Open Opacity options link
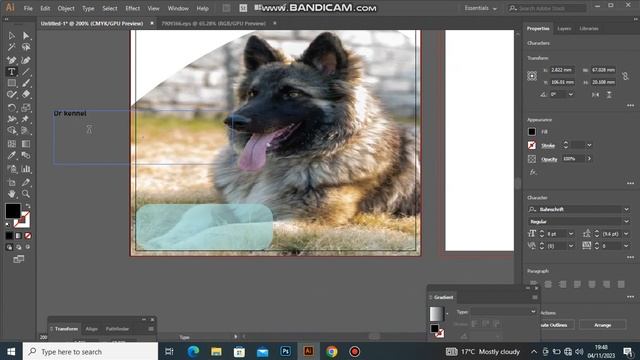 point(549,159)
